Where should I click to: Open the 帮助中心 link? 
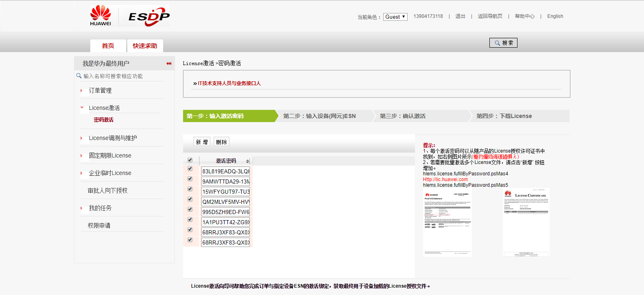[x=525, y=16]
